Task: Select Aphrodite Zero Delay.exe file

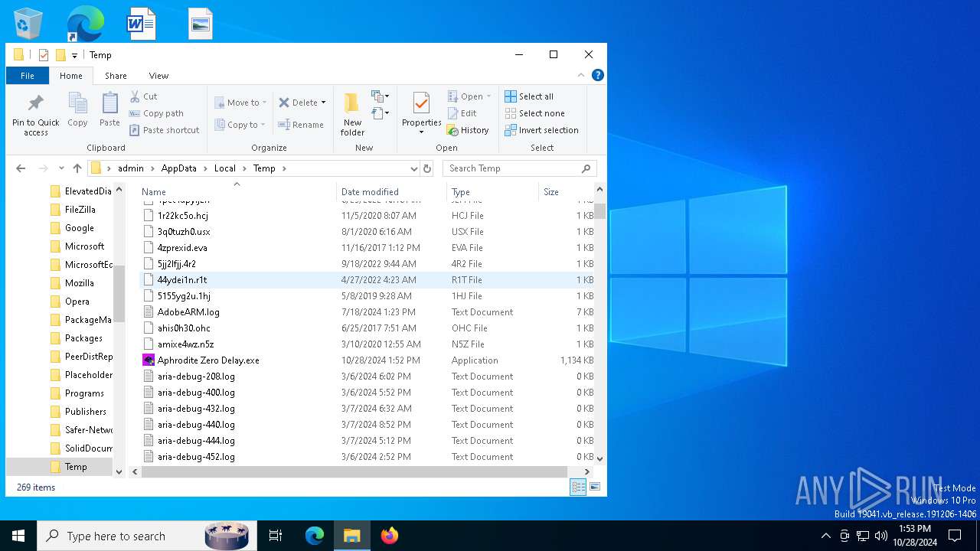Action: pos(208,360)
